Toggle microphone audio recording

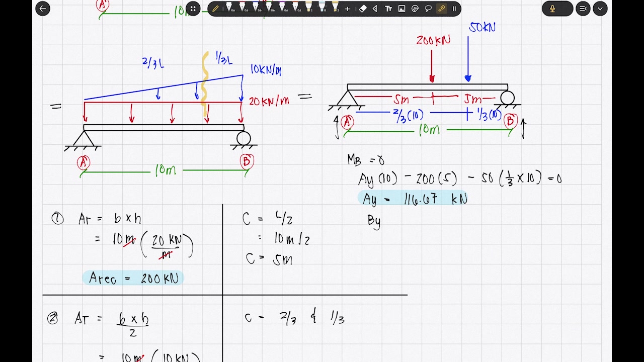(x=552, y=9)
